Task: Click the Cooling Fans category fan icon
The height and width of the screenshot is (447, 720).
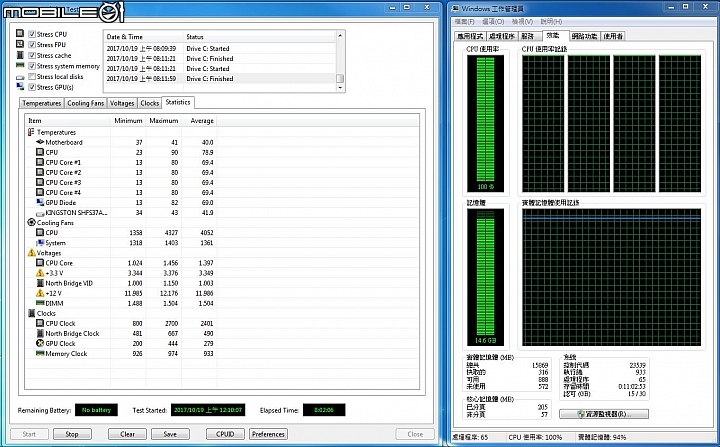Action: pyautogui.click(x=31, y=222)
